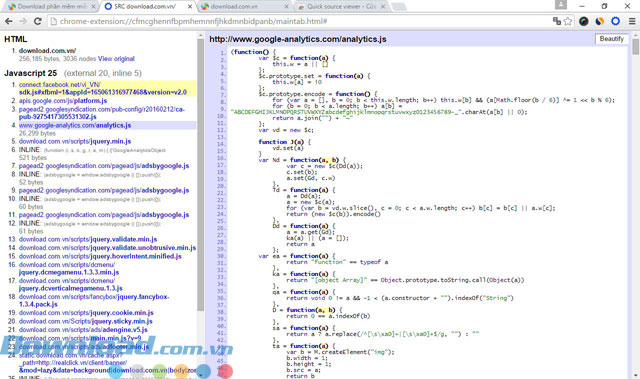This screenshot has height=379, width=640.
Task: Click code line 'function J(a) {'
Action: pos(284,142)
